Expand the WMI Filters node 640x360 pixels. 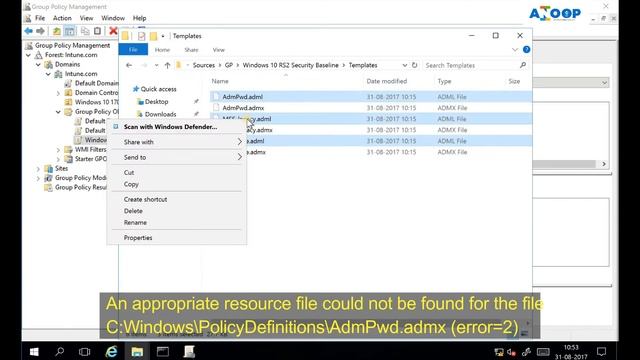coord(58,150)
